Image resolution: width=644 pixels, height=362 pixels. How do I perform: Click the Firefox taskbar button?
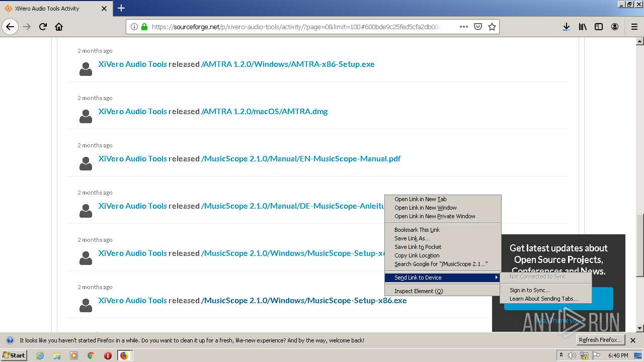pos(124,355)
